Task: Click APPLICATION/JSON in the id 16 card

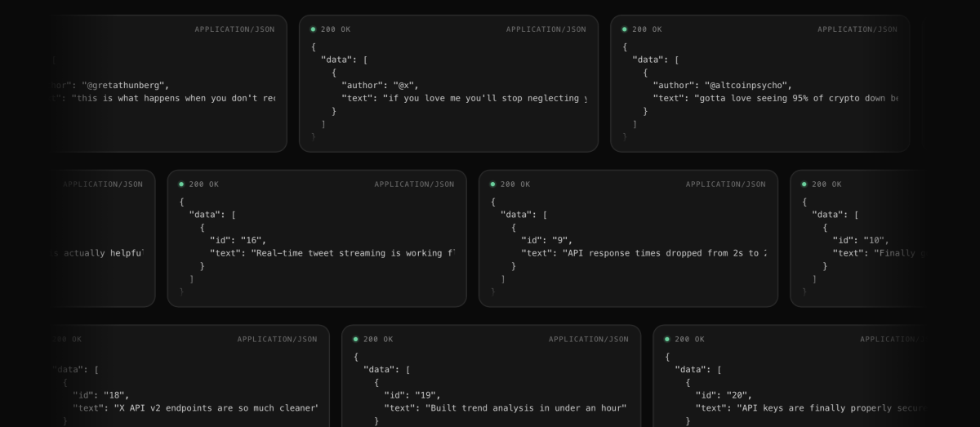Action: (x=414, y=185)
